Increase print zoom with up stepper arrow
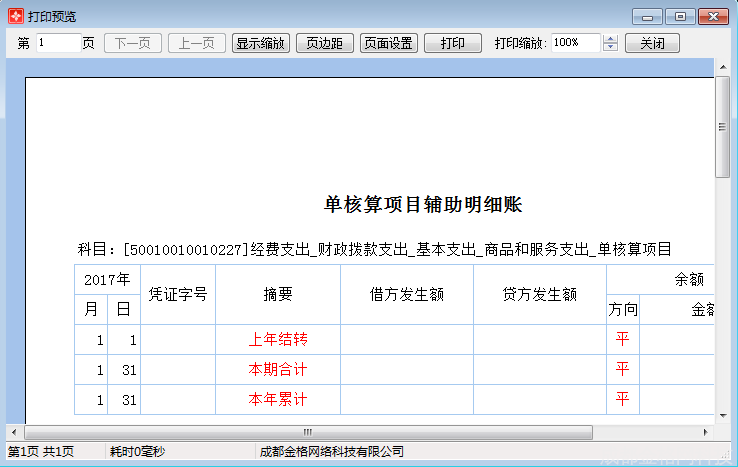The image size is (738, 467). [611, 39]
